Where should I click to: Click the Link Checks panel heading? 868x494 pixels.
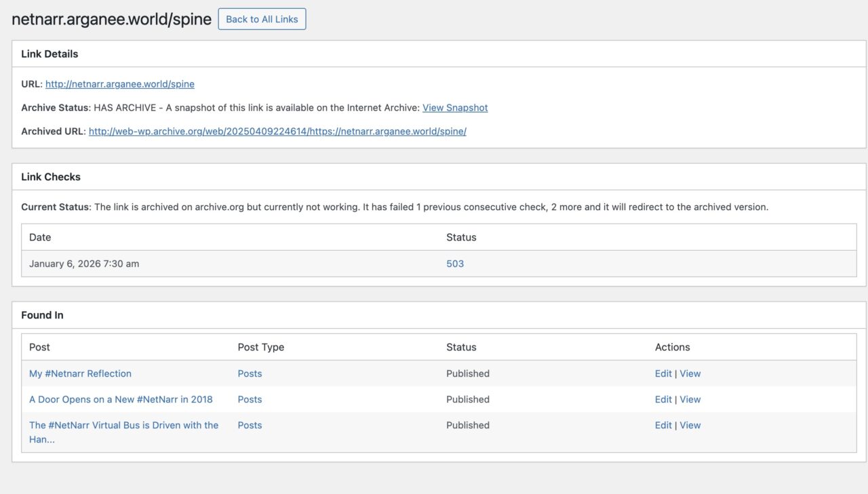click(x=51, y=177)
